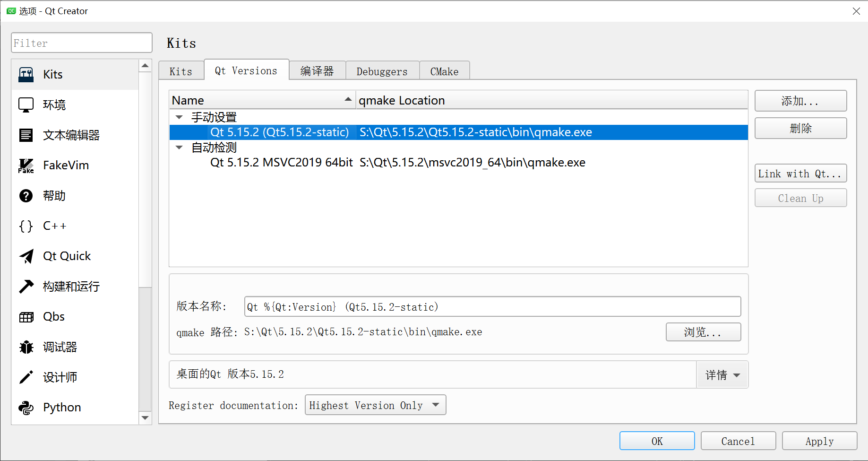Select Qt 5.15.2 (Qt5.15.2-static) row
The height and width of the screenshot is (461, 868).
(x=458, y=132)
